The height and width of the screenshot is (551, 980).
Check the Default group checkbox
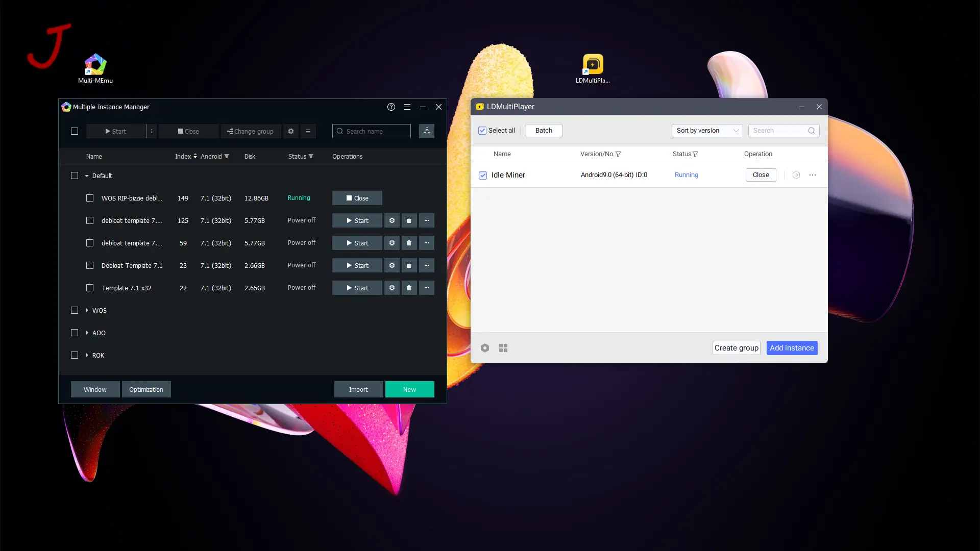[75, 176]
